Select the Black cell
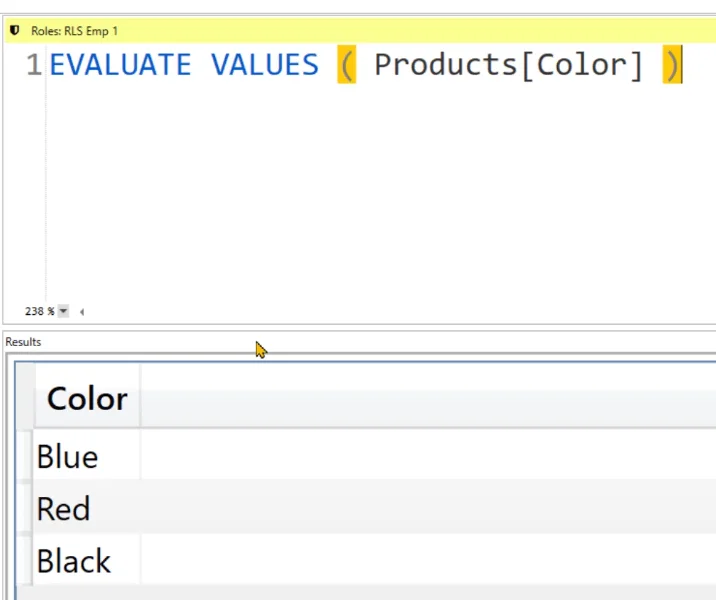Viewport: 716px width, 600px height. pos(87,560)
